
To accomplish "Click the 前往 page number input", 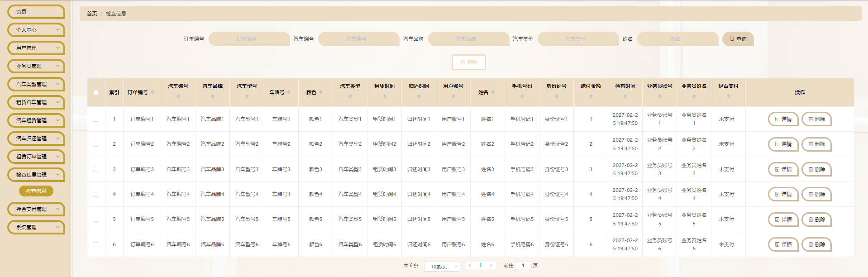I will (x=523, y=266).
